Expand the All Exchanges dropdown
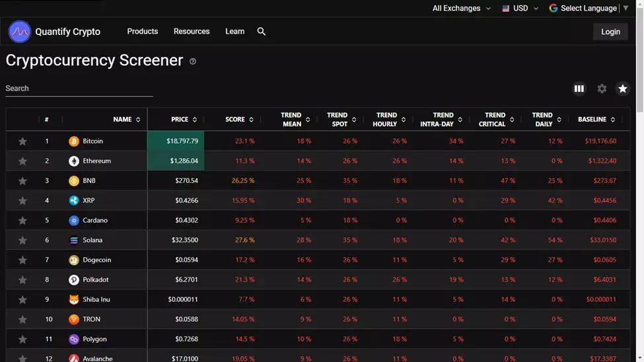Screen dimensions: 644x362 pos(461,8)
